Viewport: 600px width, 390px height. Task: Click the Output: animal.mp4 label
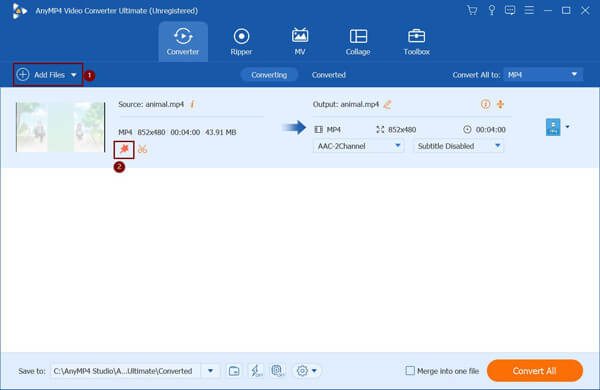[346, 104]
